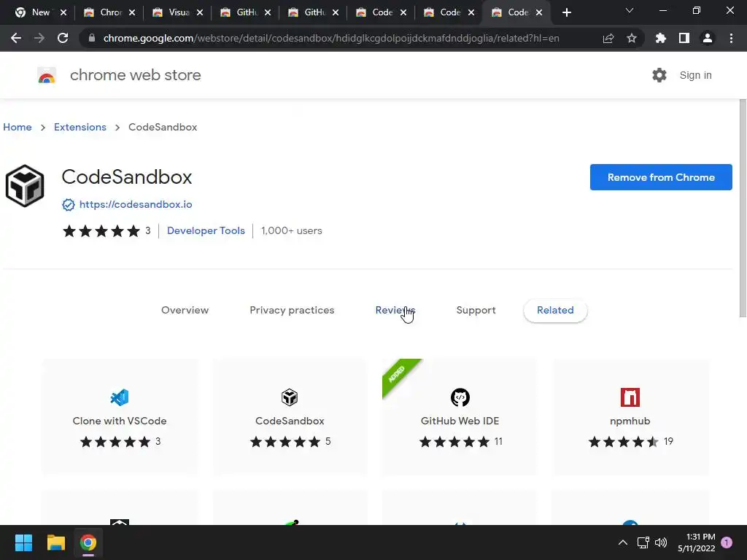Click Remove from Chrome button
This screenshot has height=560, width=747.
pos(661,177)
